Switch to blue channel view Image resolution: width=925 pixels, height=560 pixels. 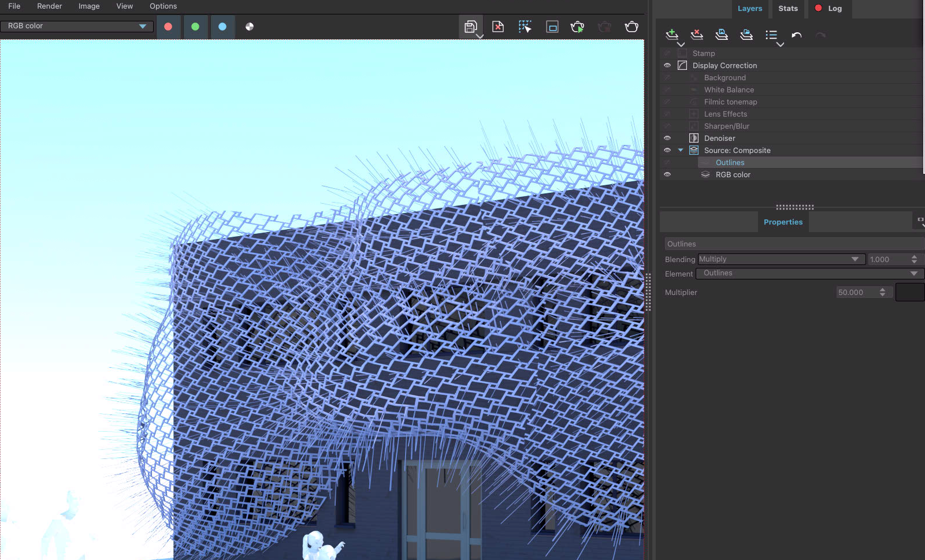pos(222,27)
